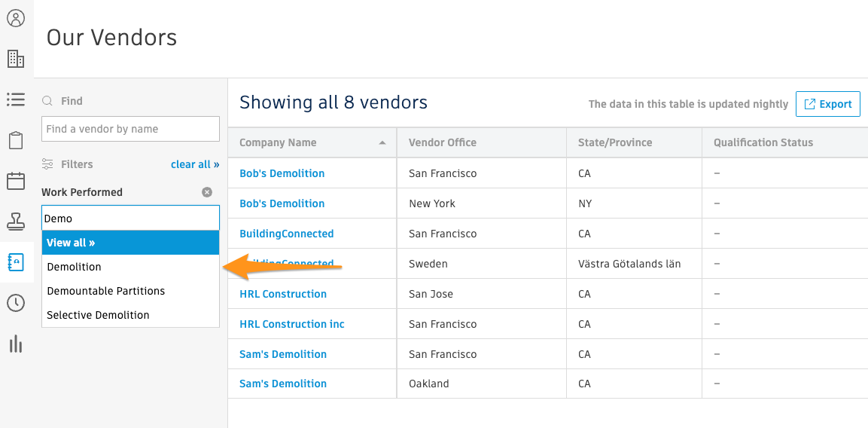Open the bulleted list icon in sidebar
This screenshot has height=428, width=868.
[16, 99]
